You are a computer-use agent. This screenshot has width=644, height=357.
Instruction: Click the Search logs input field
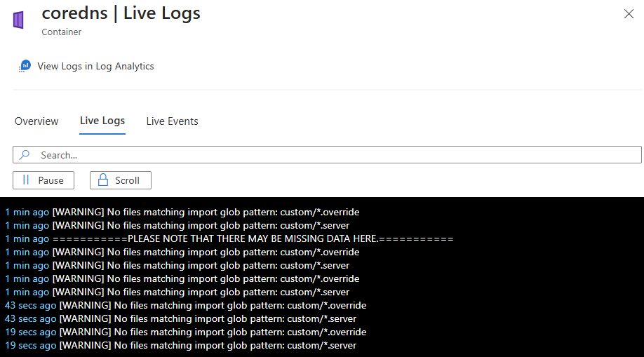pos(327,155)
